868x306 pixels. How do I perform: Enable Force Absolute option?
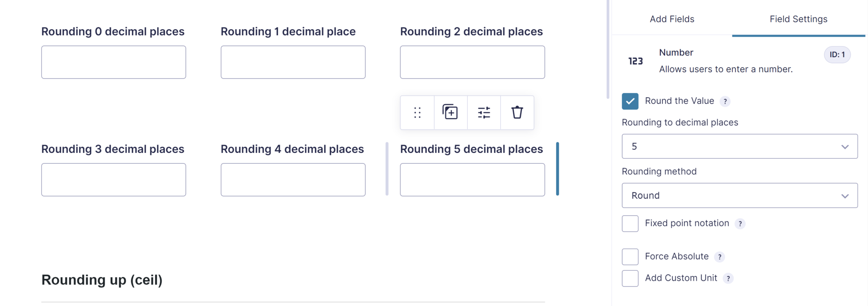coord(630,257)
